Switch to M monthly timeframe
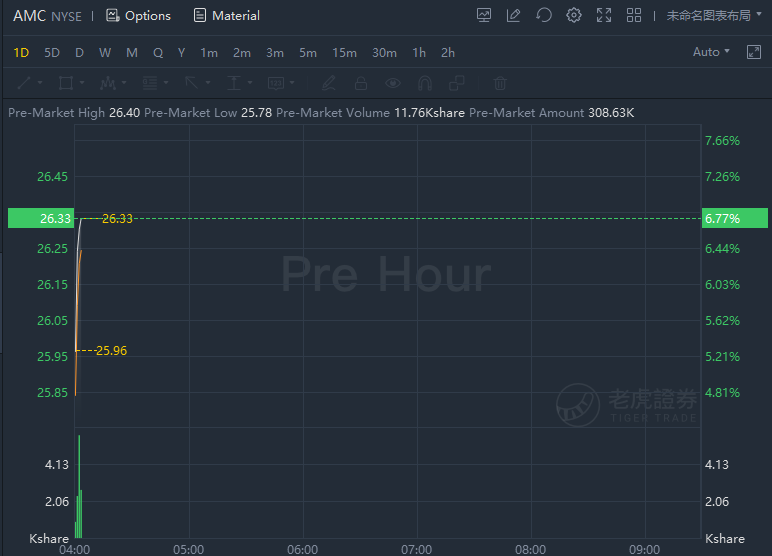Screen dimensions: 772x556 (131, 53)
